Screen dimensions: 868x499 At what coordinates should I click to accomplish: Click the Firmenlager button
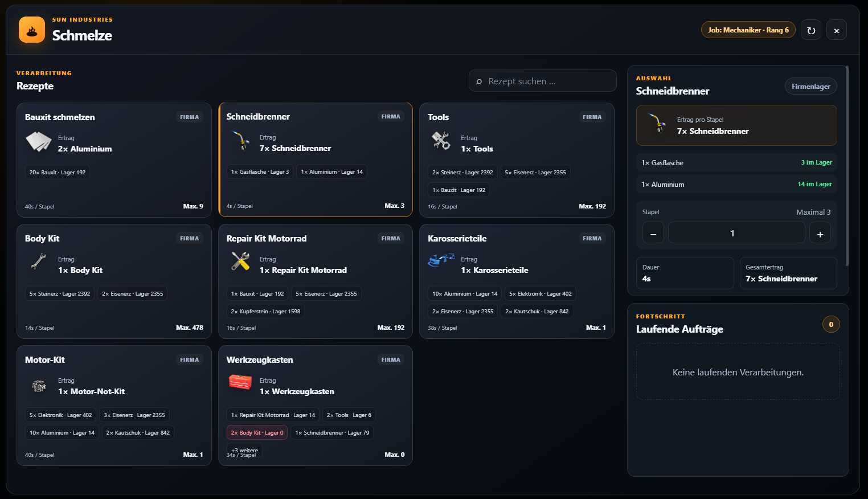(x=811, y=87)
